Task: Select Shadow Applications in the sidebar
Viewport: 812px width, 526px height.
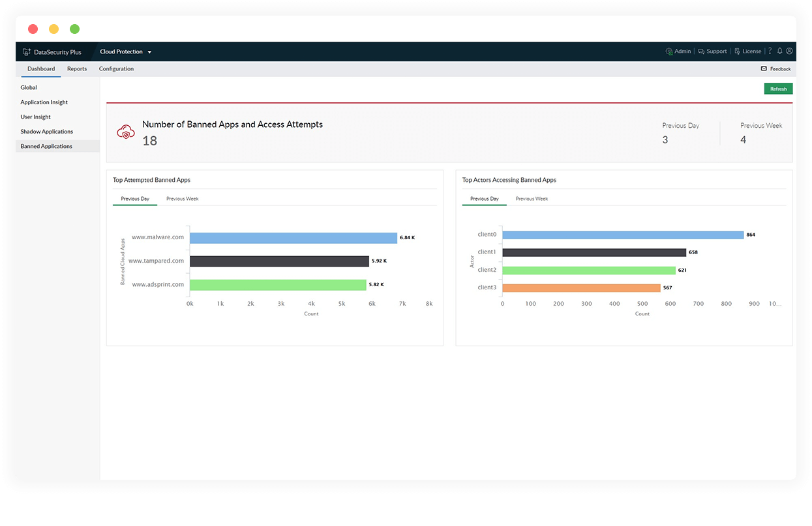Action: [46, 131]
